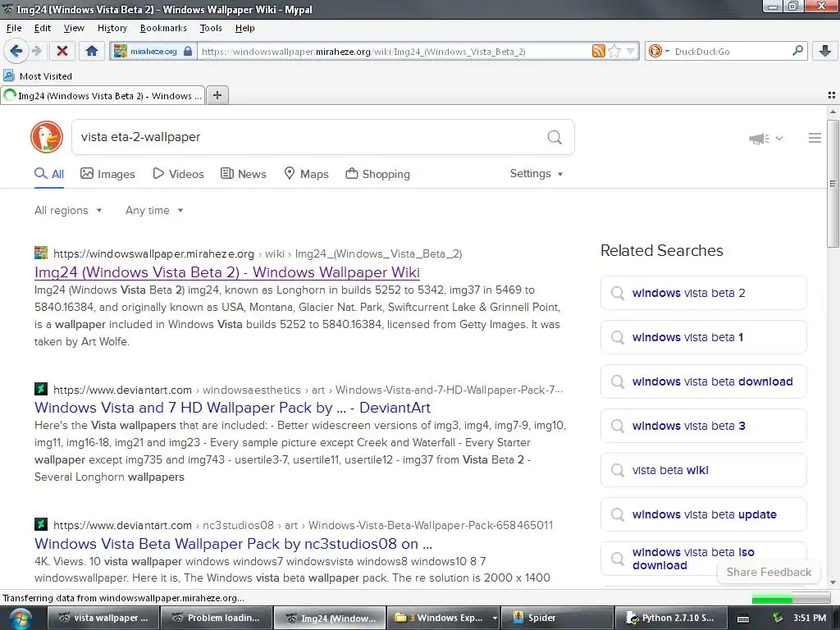Switch to the Images results tab
840x630 pixels.
click(107, 174)
